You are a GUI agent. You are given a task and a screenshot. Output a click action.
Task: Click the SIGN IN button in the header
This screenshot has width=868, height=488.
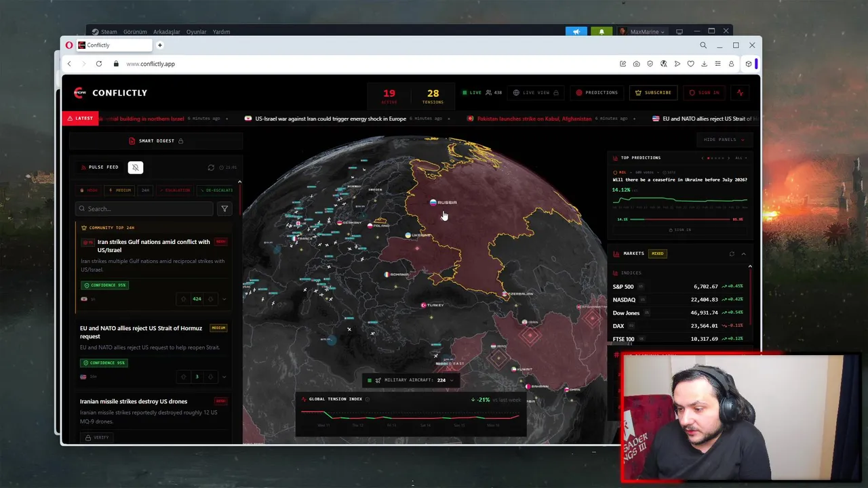tap(705, 93)
